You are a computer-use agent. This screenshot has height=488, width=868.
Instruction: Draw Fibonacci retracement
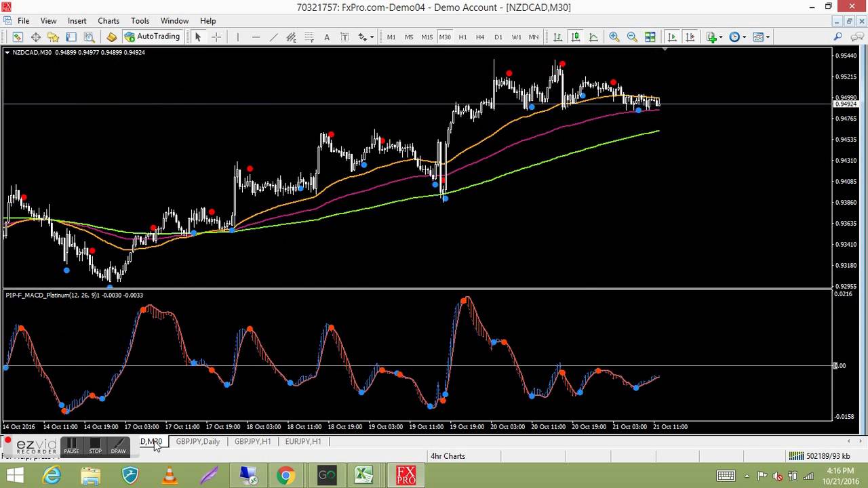(309, 37)
